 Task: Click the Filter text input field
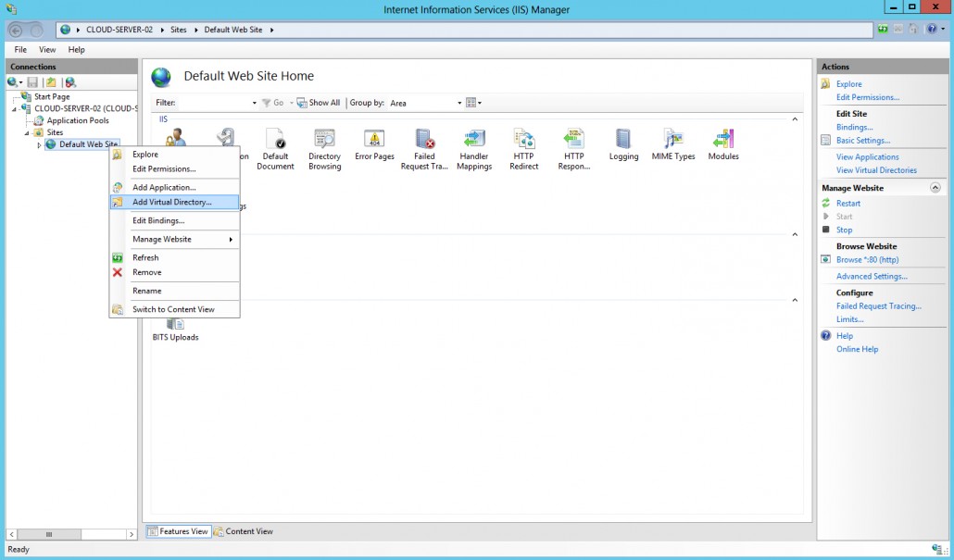(214, 104)
